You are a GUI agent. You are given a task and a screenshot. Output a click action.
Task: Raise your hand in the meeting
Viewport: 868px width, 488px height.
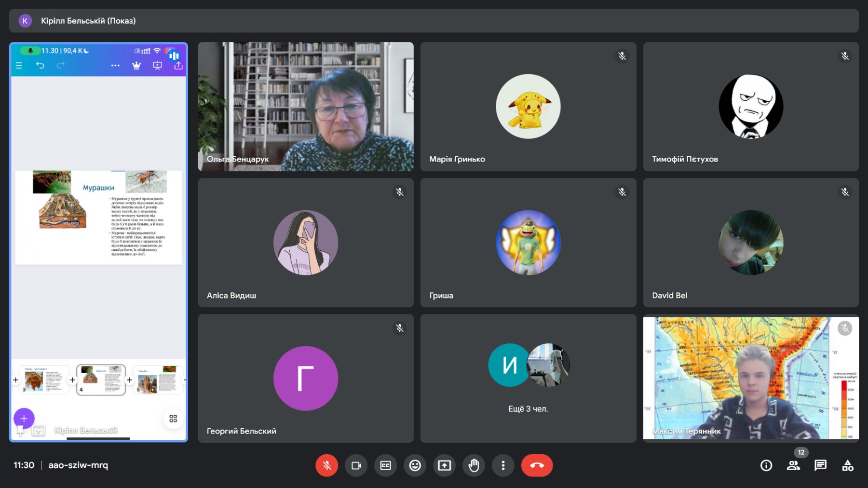pos(474,465)
